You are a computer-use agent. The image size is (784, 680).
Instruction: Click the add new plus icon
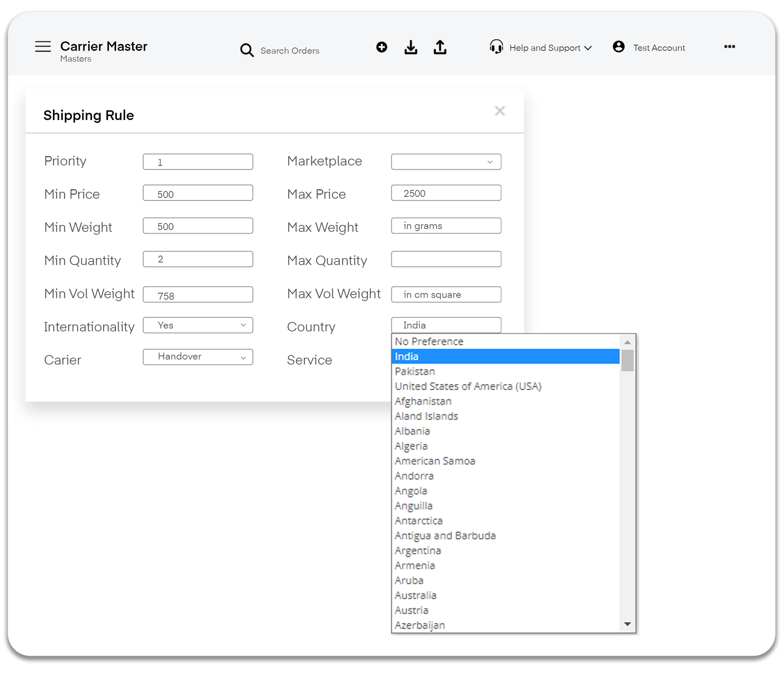381,47
